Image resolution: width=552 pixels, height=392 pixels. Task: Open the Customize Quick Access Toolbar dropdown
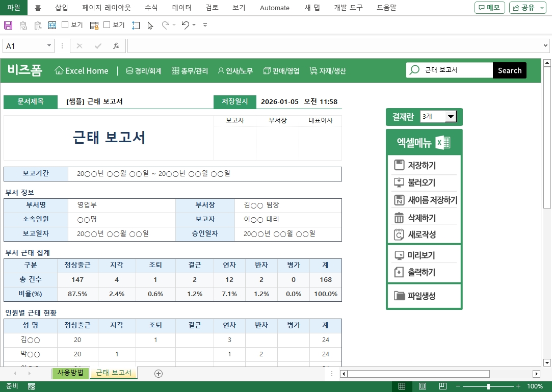coord(205,25)
